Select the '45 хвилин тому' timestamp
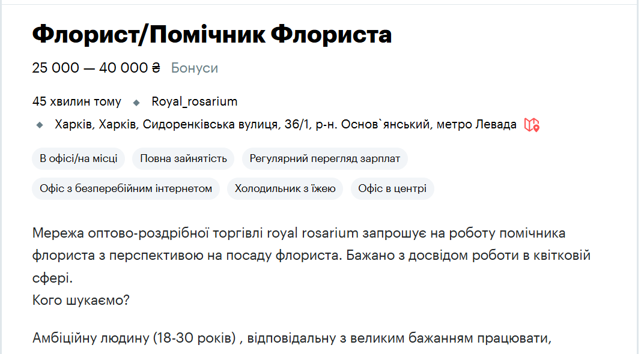Viewport: 644px width, 354px height. tap(76, 101)
